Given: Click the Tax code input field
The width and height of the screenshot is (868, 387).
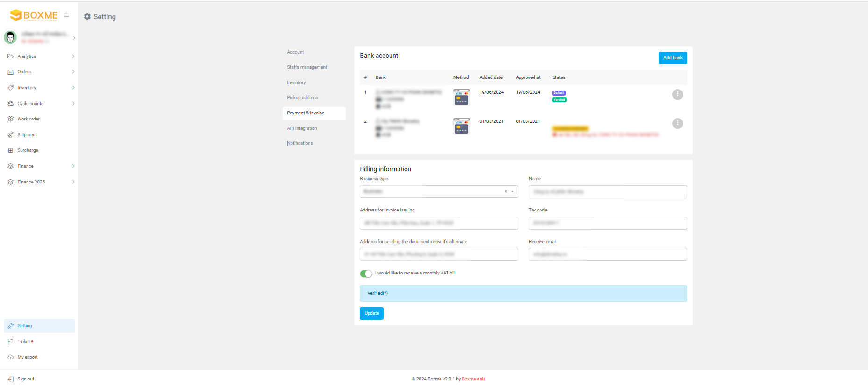Looking at the screenshot, I should 607,223.
